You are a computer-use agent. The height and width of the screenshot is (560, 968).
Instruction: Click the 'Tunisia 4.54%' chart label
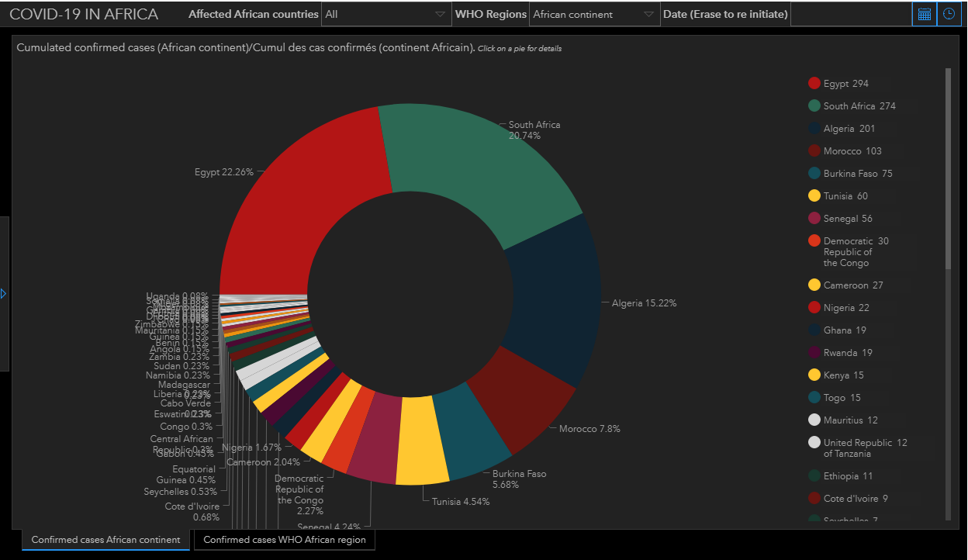click(461, 501)
